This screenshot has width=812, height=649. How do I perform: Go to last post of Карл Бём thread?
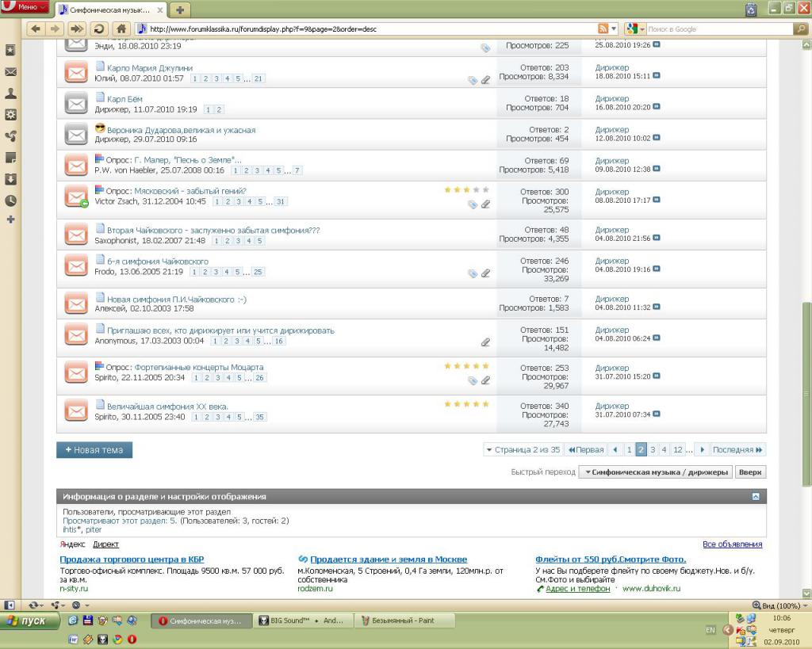pos(657,107)
